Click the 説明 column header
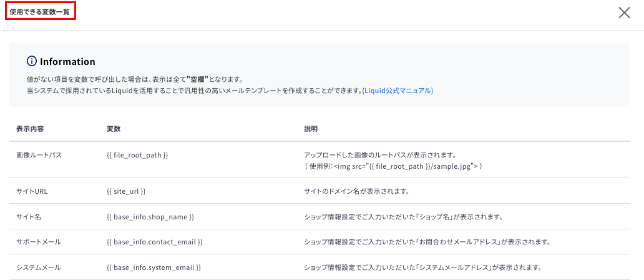The width and height of the screenshot is (644, 280). pos(311,129)
